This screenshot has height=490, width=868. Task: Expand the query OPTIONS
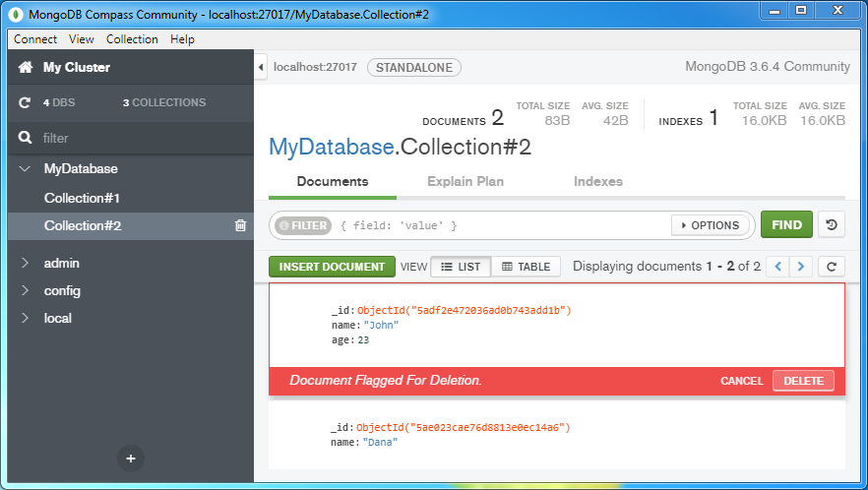(x=711, y=225)
